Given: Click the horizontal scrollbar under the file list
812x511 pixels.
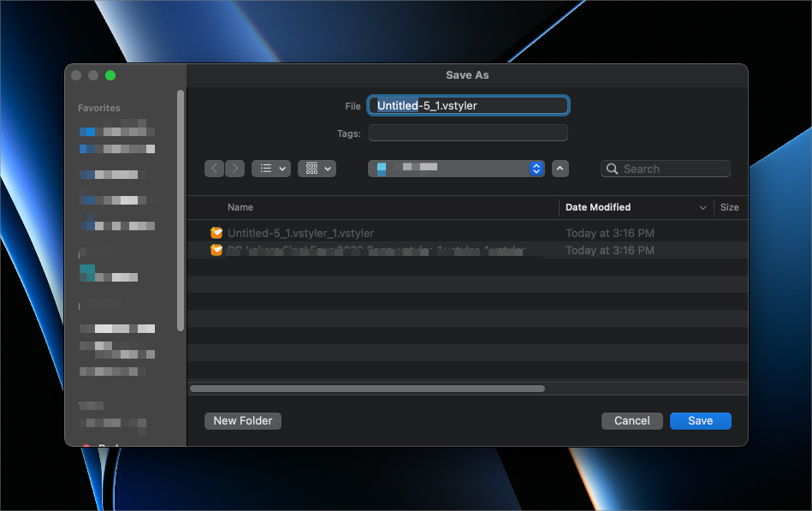Looking at the screenshot, I should [x=367, y=389].
